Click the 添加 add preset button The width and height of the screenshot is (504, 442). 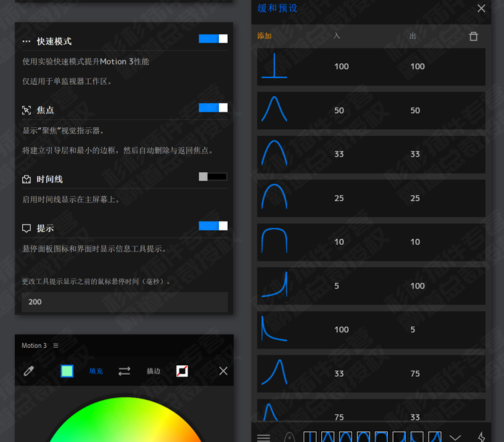pyautogui.click(x=264, y=36)
